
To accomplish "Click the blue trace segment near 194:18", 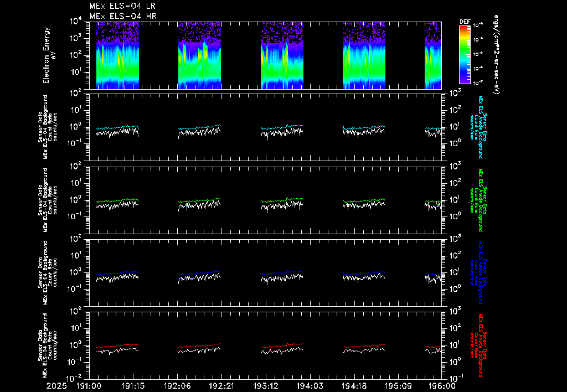I will pyautogui.click(x=364, y=273).
